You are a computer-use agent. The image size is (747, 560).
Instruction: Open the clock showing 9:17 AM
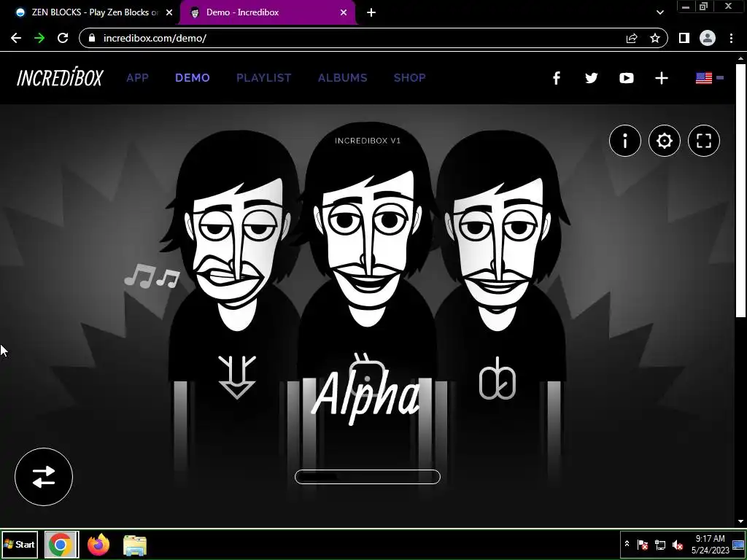click(x=710, y=544)
